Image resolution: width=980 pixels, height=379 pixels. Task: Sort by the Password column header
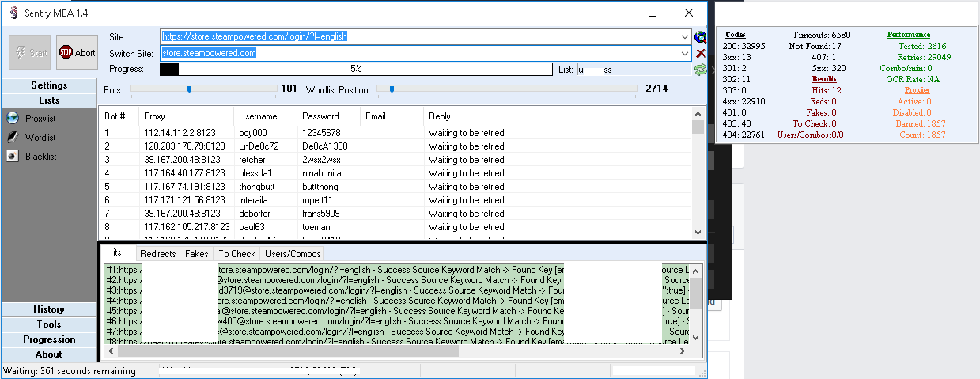tap(328, 116)
